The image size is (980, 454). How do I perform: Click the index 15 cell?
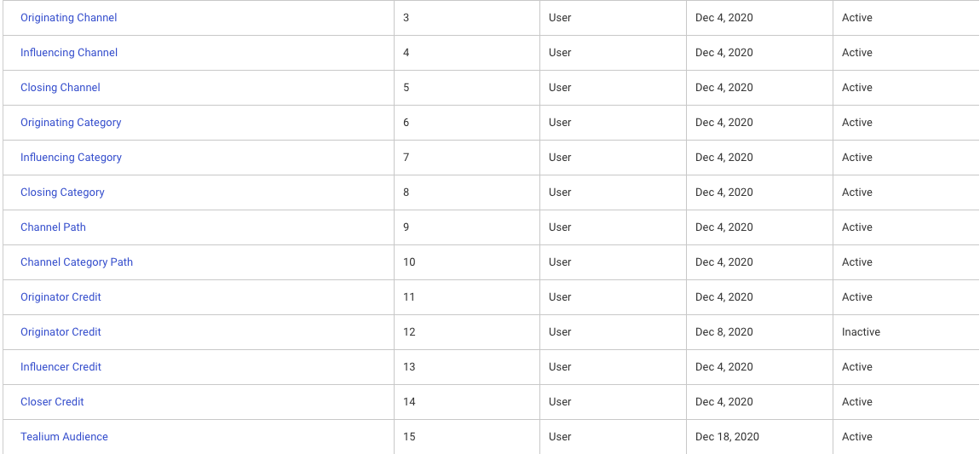pos(409,437)
